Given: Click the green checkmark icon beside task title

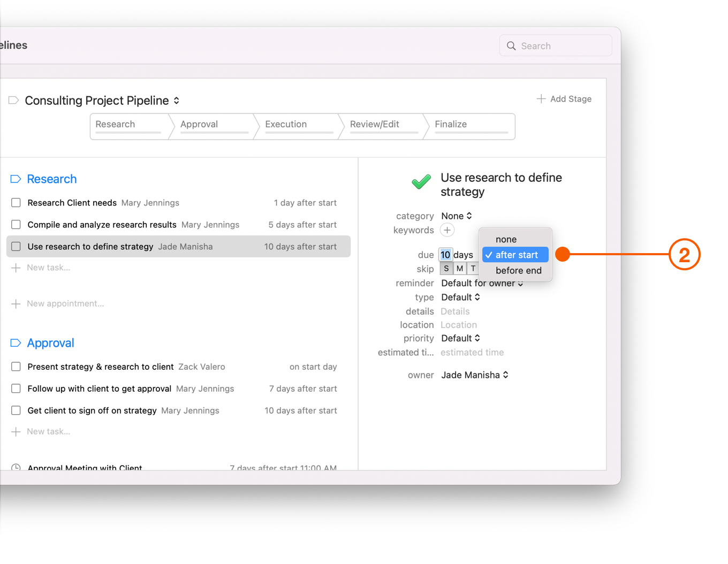Looking at the screenshot, I should tap(421, 182).
